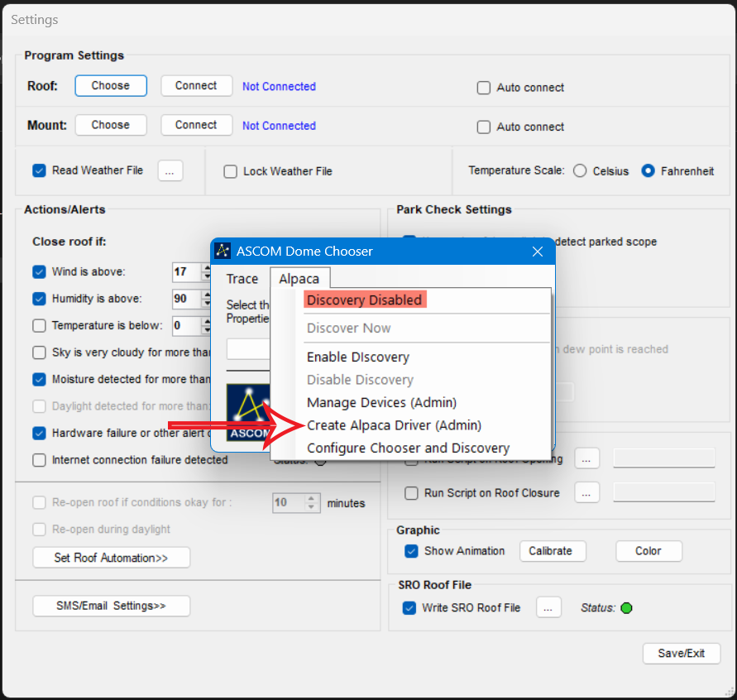This screenshot has height=700, width=737.
Task: Select Celsius temperature scale
Action: point(580,171)
